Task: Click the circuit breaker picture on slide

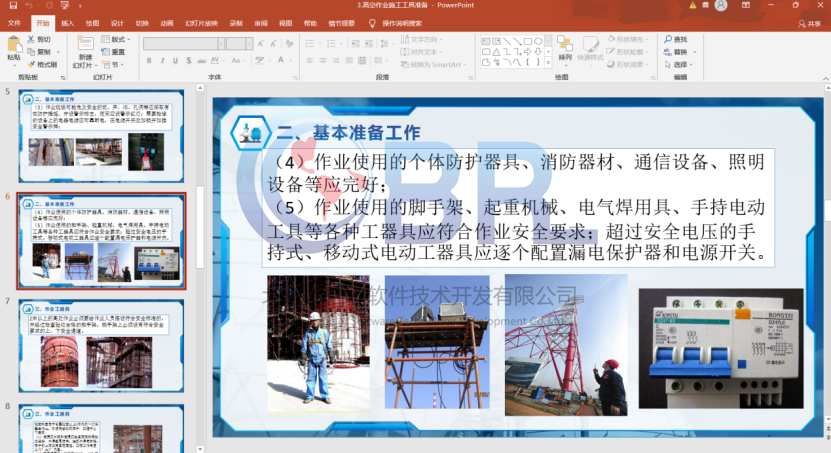Action: tap(721, 348)
